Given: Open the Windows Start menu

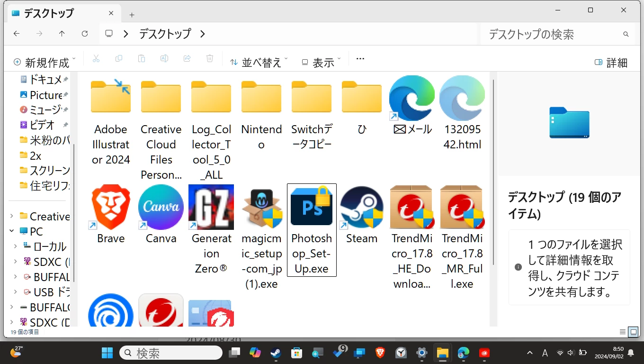Looking at the screenshot, I should pos(107,353).
